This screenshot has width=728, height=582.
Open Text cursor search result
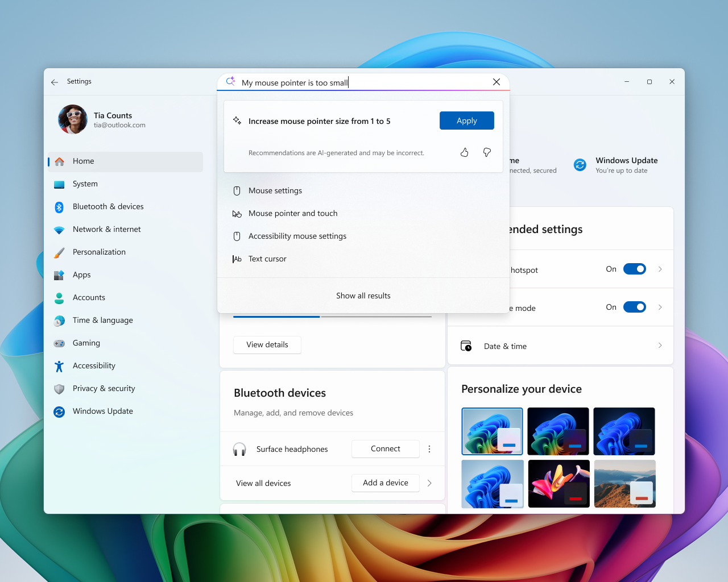click(x=363, y=259)
